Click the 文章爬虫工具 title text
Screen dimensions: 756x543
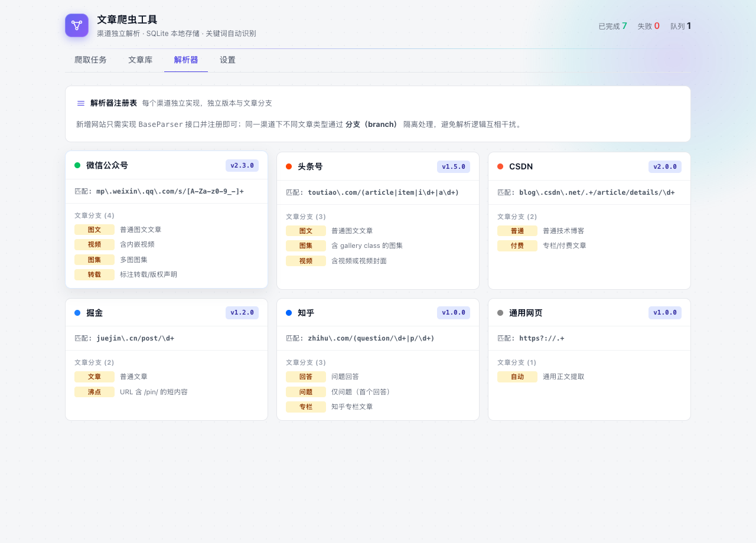point(127,19)
